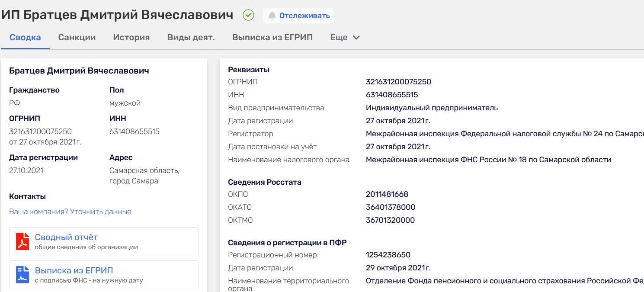Viewport: 644px width, 292px height.
Task: Switch to the Санкции tab
Action: [x=77, y=37]
